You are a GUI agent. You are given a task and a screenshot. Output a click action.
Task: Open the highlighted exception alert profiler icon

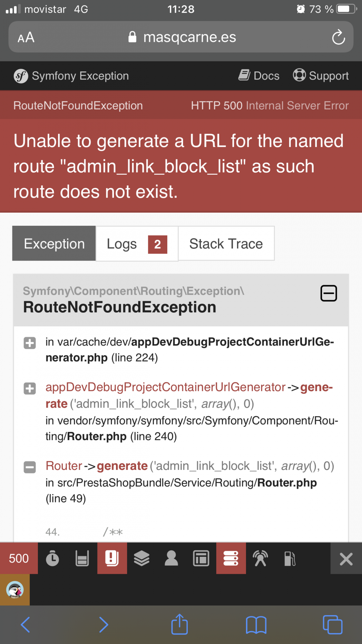click(112, 558)
